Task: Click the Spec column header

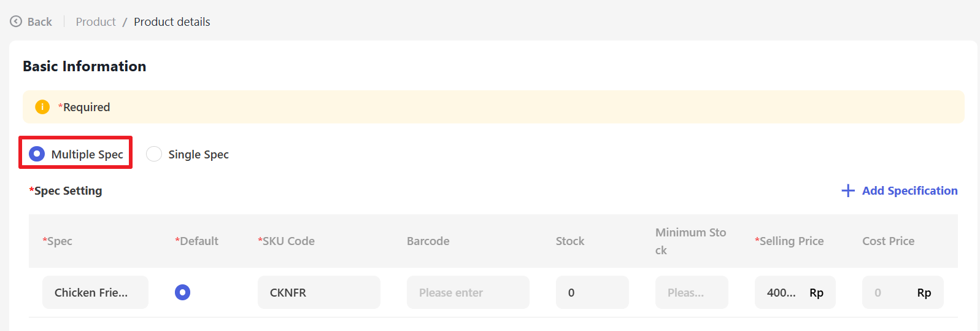Action: point(57,241)
